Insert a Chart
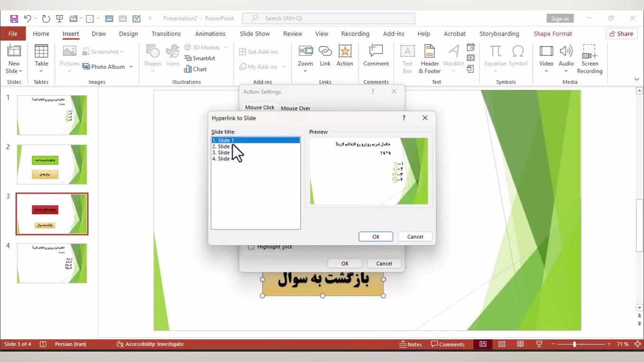The width and height of the screenshot is (644, 362). point(195,69)
